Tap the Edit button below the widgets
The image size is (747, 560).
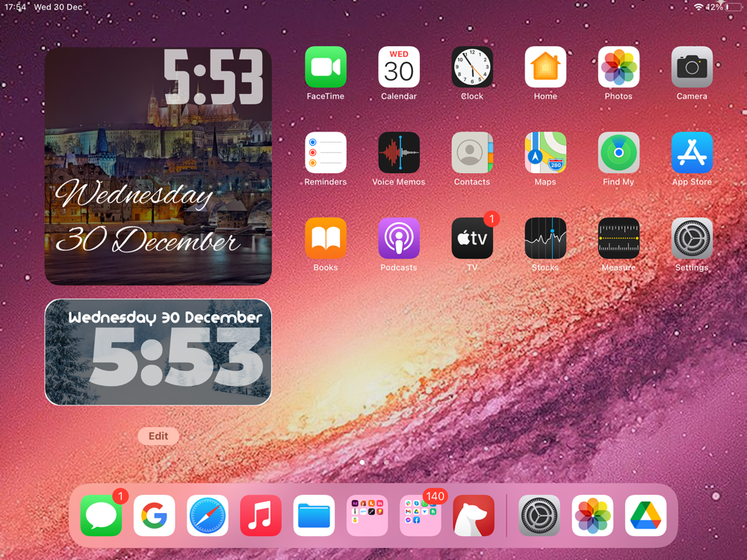158,436
